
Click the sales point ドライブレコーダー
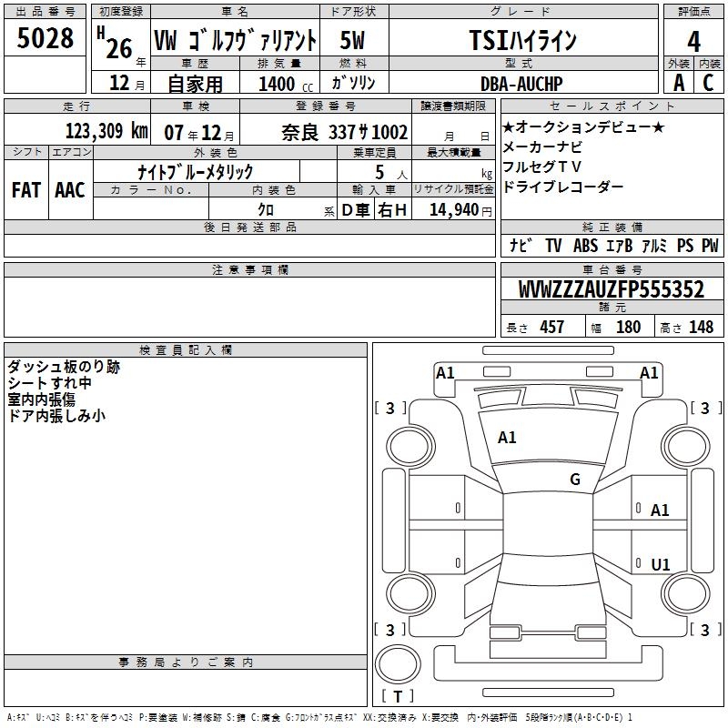pos(562,187)
